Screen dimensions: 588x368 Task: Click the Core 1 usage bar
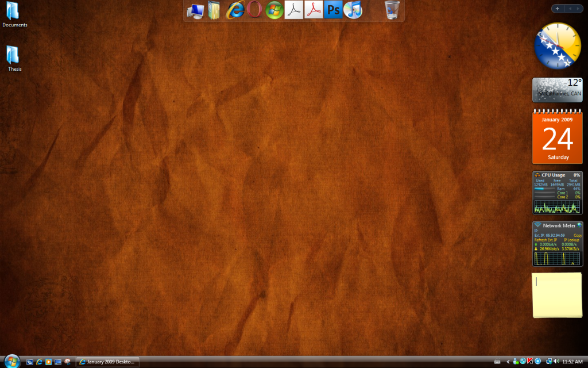[x=544, y=193]
